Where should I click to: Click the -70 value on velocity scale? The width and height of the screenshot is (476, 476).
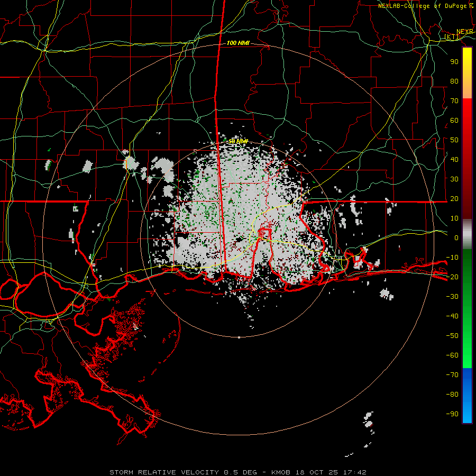pos(452,375)
